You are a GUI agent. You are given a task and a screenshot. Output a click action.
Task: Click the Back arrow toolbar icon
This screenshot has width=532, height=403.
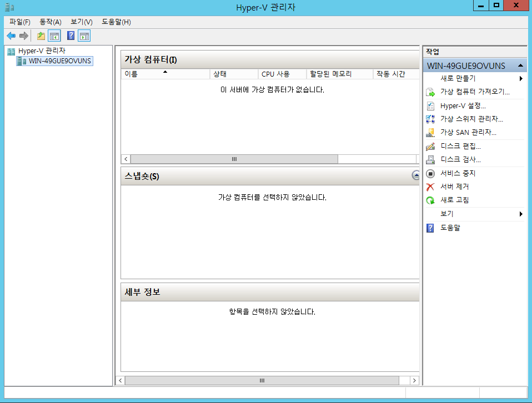pos(11,36)
